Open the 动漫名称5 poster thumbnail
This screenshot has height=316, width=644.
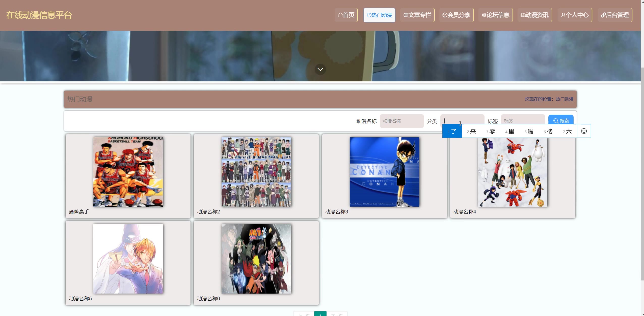pyautogui.click(x=128, y=259)
